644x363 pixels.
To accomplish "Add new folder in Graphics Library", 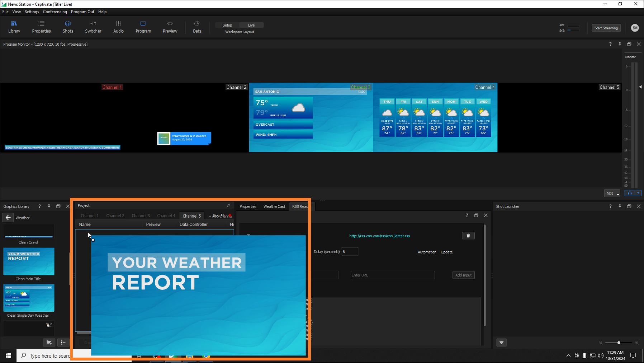I will [x=49, y=343].
